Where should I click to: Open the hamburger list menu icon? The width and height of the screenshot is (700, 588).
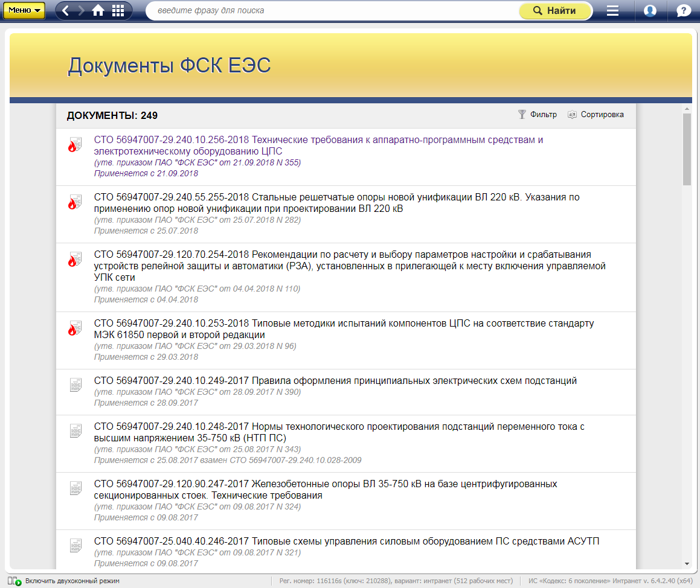click(x=613, y=11)
